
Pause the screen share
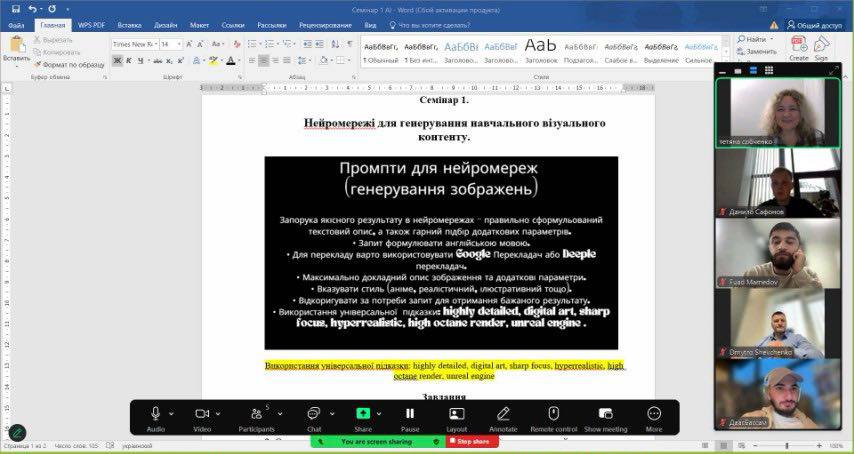click(409, 413)
